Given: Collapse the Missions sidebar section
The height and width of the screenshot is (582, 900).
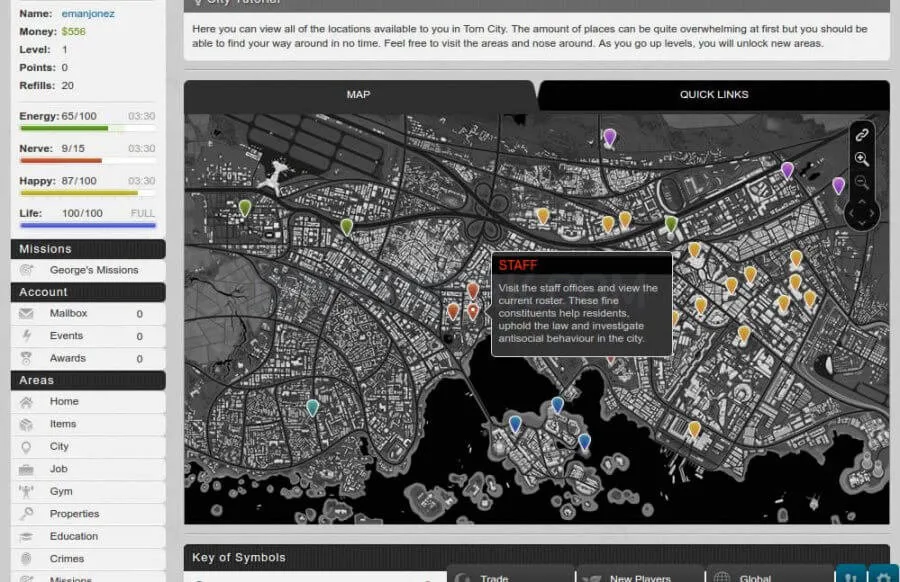Looking at the screenshot, I should point(88,249).
